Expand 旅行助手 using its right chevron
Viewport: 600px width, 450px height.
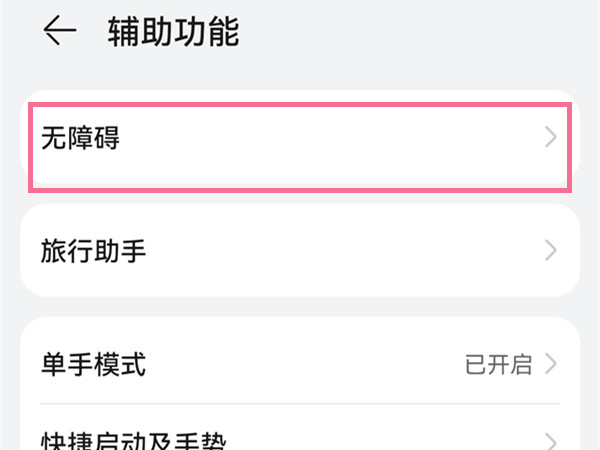[x=551, y=250]
